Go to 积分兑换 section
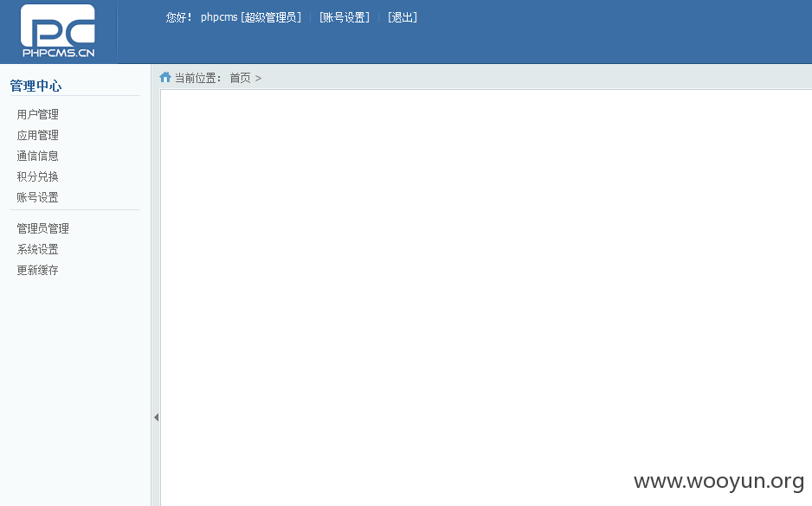 click(37, 176)
